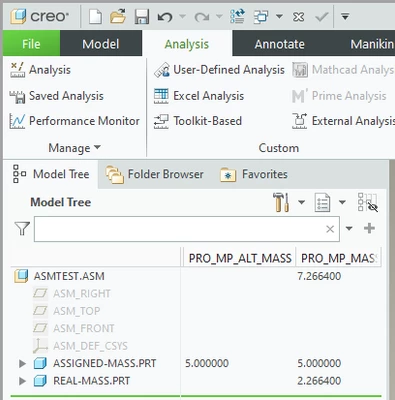The width and height of the screenshot is (395, 400).
Task: Open the File menu
Action: pyautogui.click(x=31, y=44)
